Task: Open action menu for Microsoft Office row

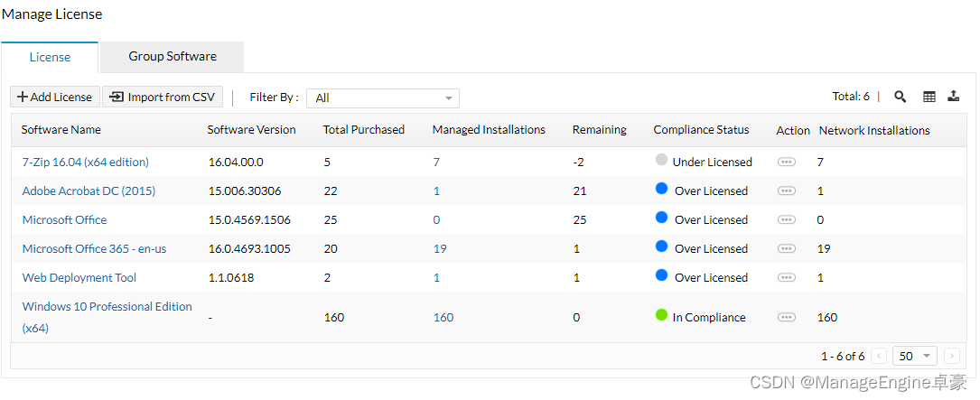Action: tap(786, 219)
